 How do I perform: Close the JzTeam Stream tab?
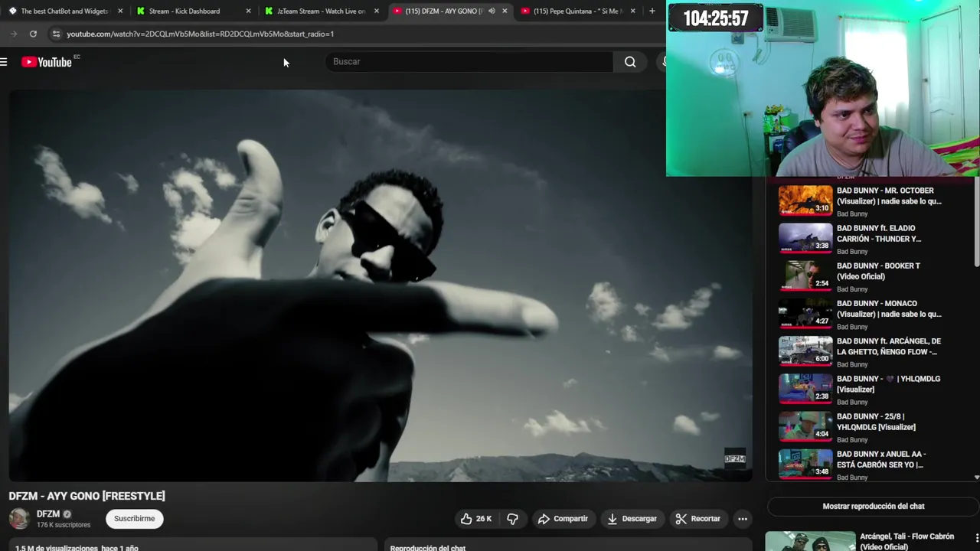coord(376,11)
